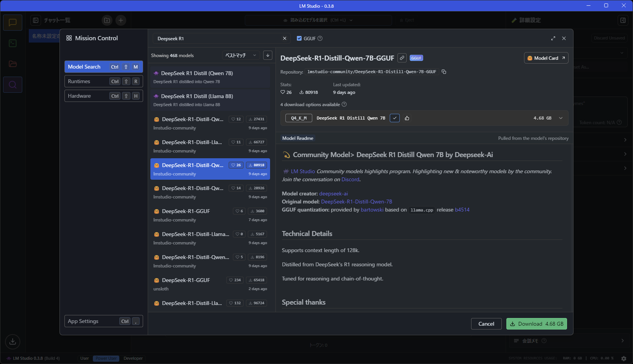Open the GGUF help info icon
Viewport: 633px width, 364px height.
(320, 38)
